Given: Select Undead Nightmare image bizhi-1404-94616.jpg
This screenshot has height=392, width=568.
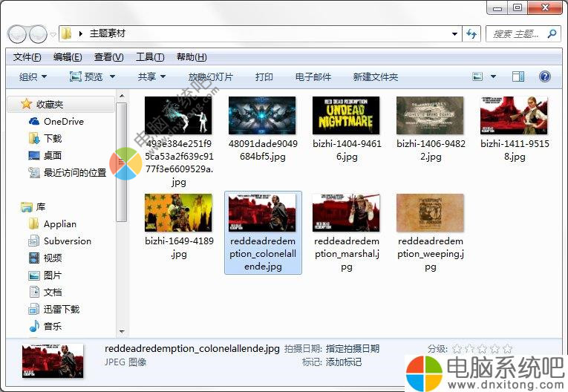Looking at the screenshot, I should pyautogui.click(x=346, y=115).
